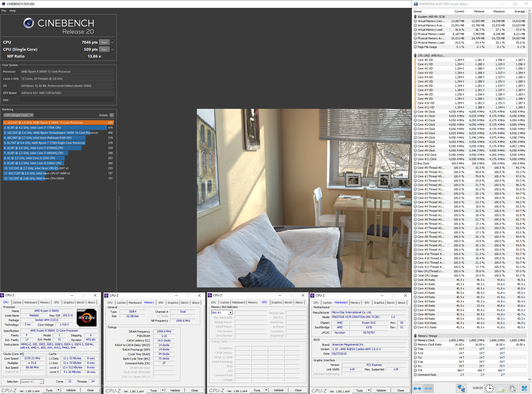Run the Cinebench CPU test
532x394 pixels.
(104, 42)
